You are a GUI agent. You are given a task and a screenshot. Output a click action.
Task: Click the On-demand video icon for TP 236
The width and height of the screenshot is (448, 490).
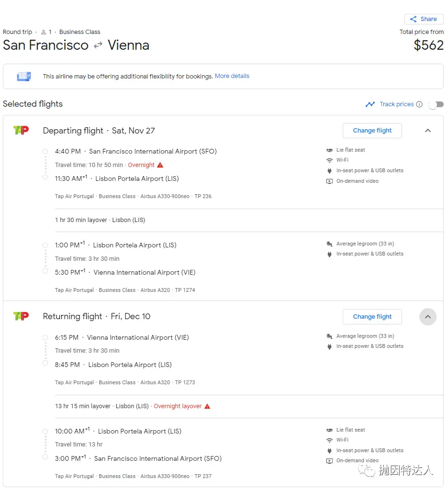tap(329, 181)
